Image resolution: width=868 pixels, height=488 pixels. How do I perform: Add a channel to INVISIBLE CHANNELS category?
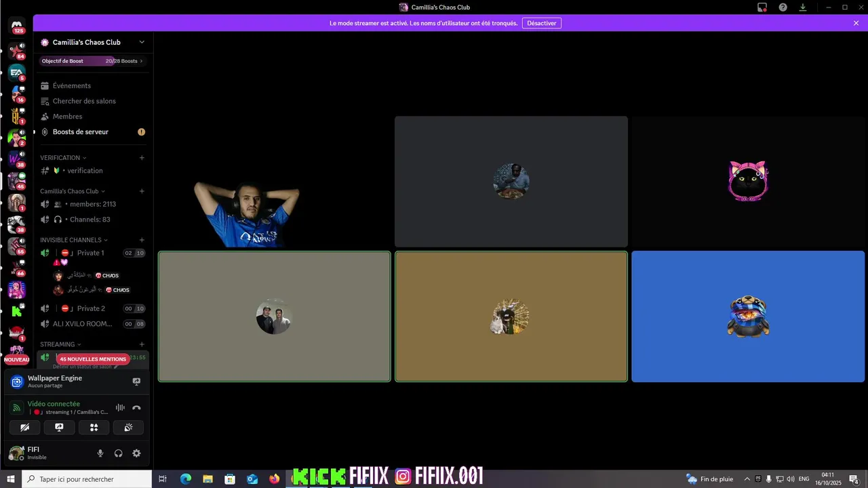(x=142, y=240)
